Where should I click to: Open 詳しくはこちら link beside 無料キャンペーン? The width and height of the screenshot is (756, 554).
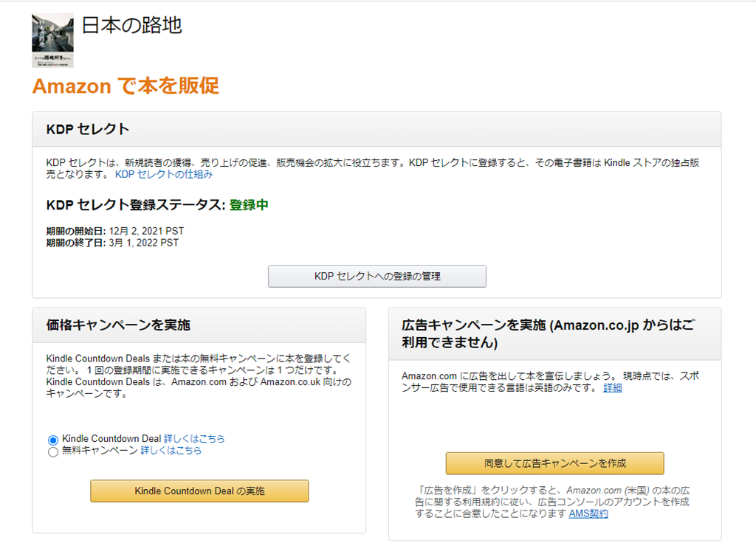click(x=171, y=451)
